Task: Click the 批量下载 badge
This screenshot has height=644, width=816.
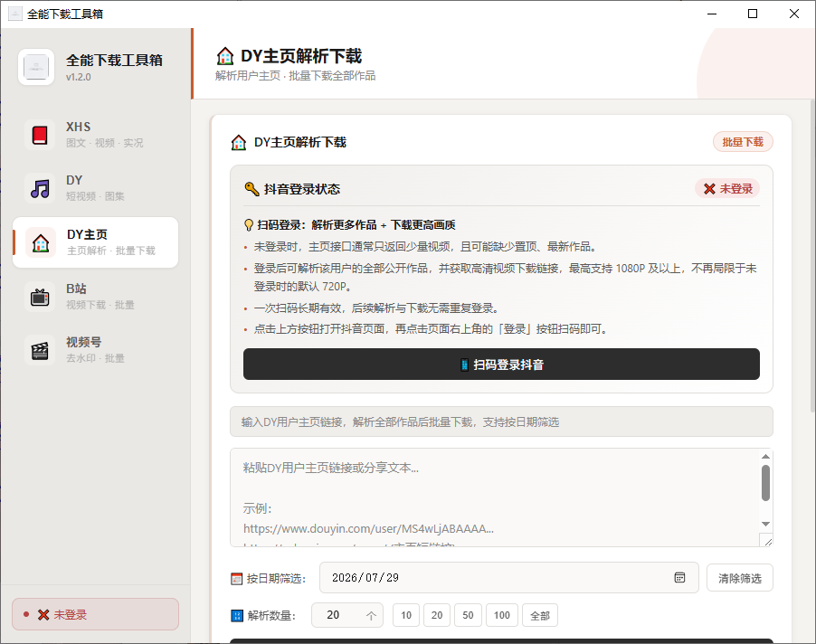Action: pos(743,142)
